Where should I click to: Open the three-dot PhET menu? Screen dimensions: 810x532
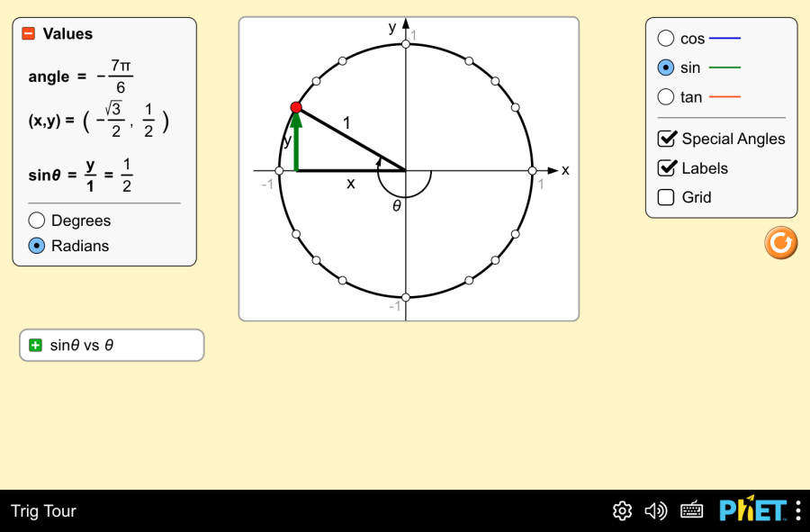(x=797, y=510)
